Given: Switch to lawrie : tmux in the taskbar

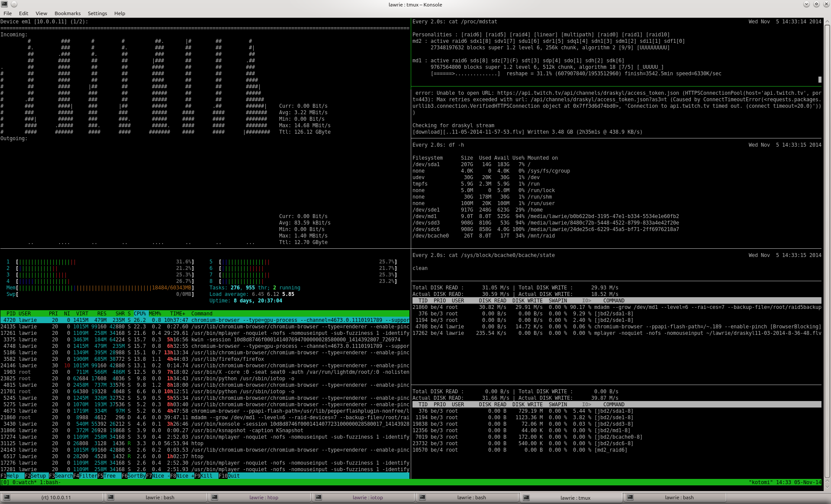Looking at the screenshot, I should (x=570, y=498).
